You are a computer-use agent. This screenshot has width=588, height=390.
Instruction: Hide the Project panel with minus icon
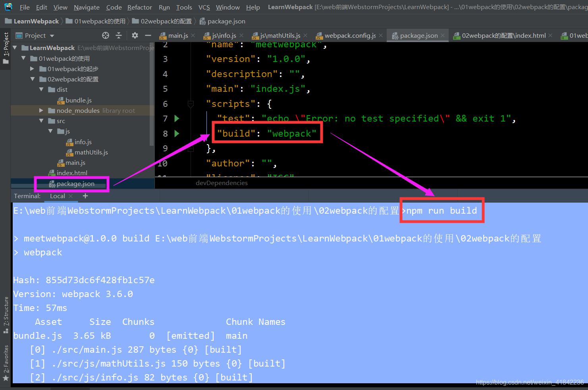click(x=148, y=35)
